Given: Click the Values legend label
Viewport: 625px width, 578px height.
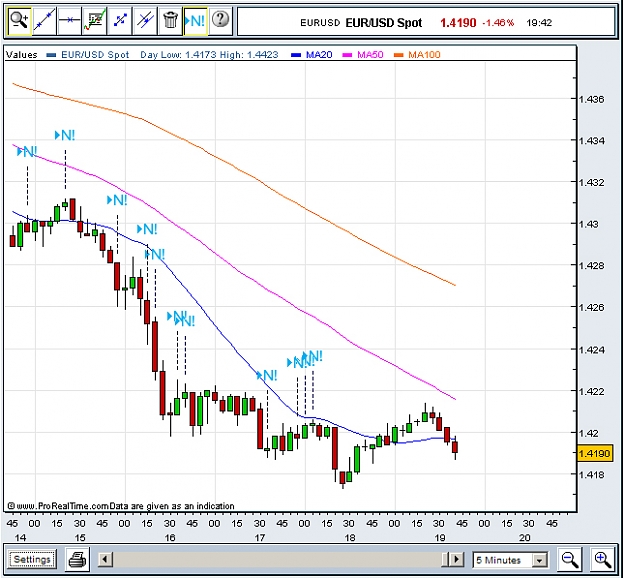Looking at the screenshot, I should 22,55.
